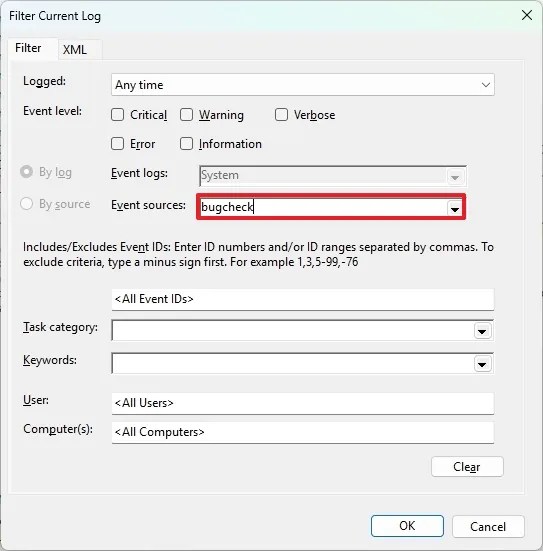Image resolution: width=543 pixels, height=551 pixels.
Task: Confirm the filter with OK
Action: click(407, 526)
